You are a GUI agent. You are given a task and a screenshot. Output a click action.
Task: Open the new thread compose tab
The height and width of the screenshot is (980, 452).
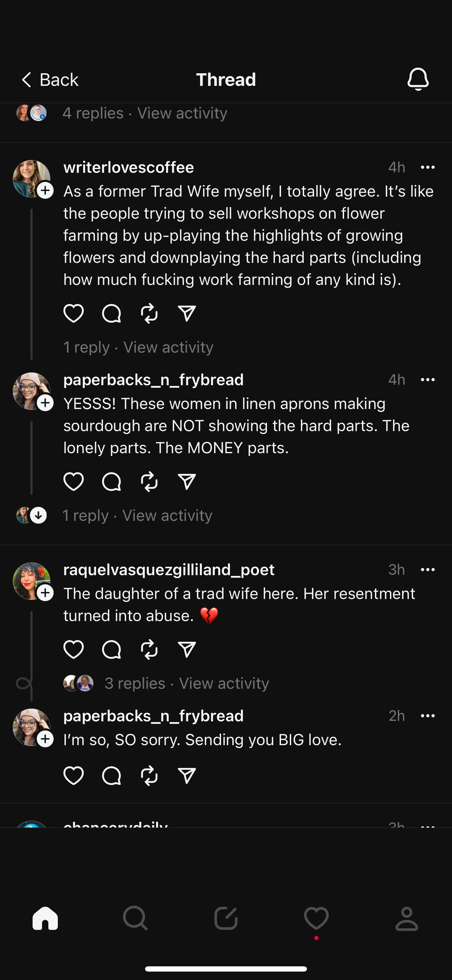[x=226, y=918]
